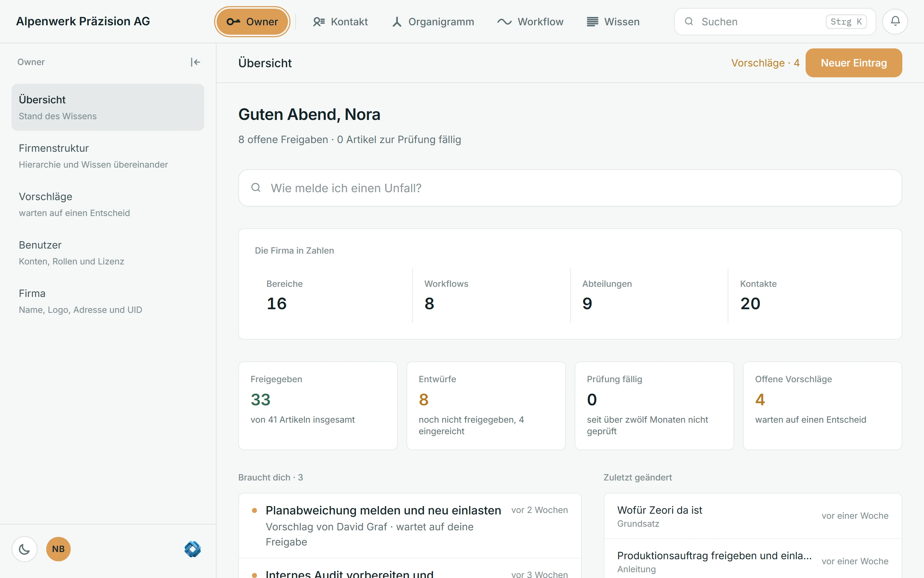Click the Strg K shortcut badge
Viewport: 924px width, 578px height.
tap(846, 22)
